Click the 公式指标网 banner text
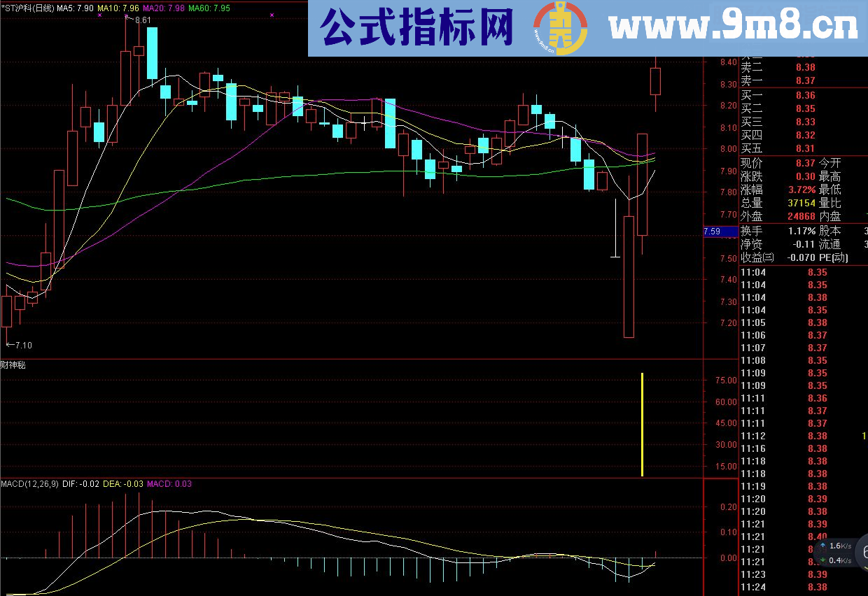The width and height of the screenshot is (868, 596). (417, 28)
